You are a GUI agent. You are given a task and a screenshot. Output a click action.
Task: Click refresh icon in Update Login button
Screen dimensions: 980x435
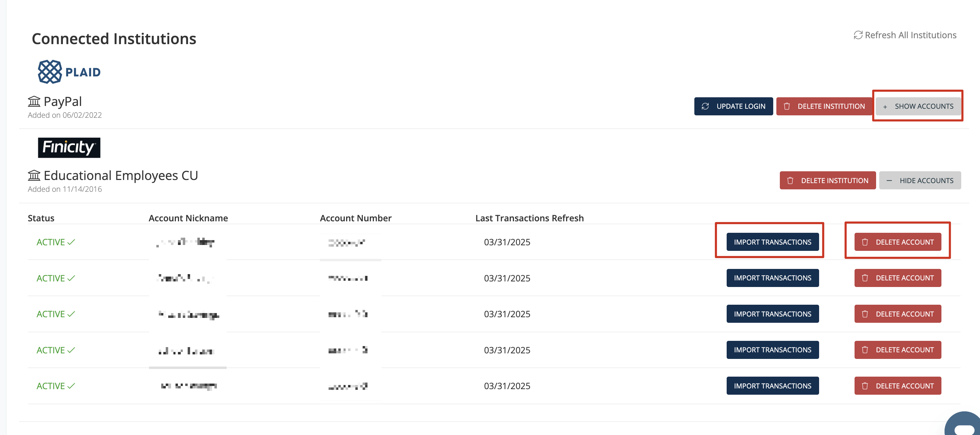(705, 106)
